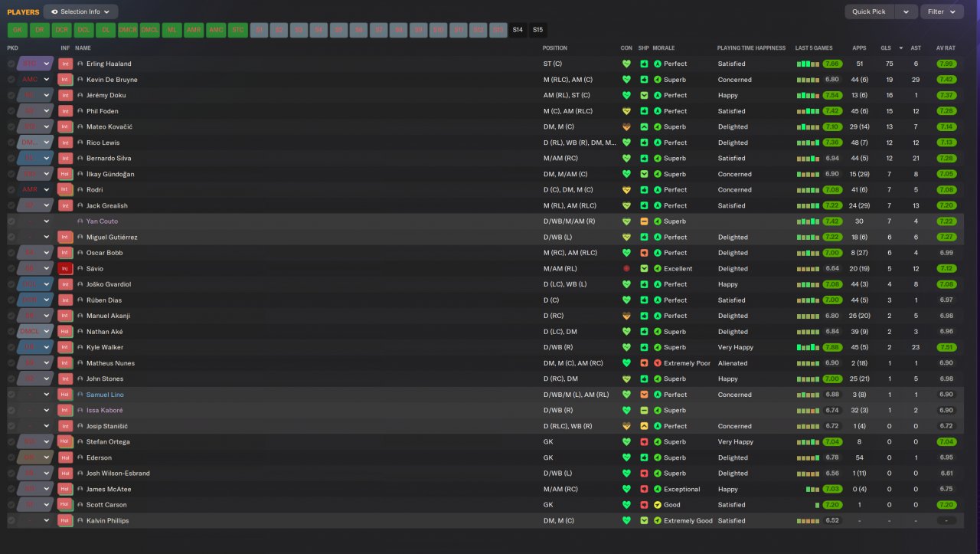Screen dimensions: 980x554
Task: Click Sávio's Inj injury status badge
Action: tap(65, 269)
